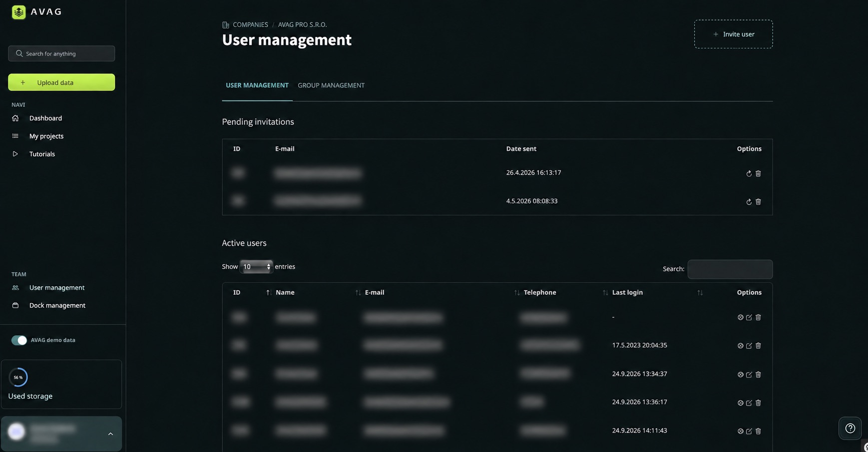Click the Upload data button
Image resolution: width=868 pixels, height=452 pixels.
click(x=61, y=82)
